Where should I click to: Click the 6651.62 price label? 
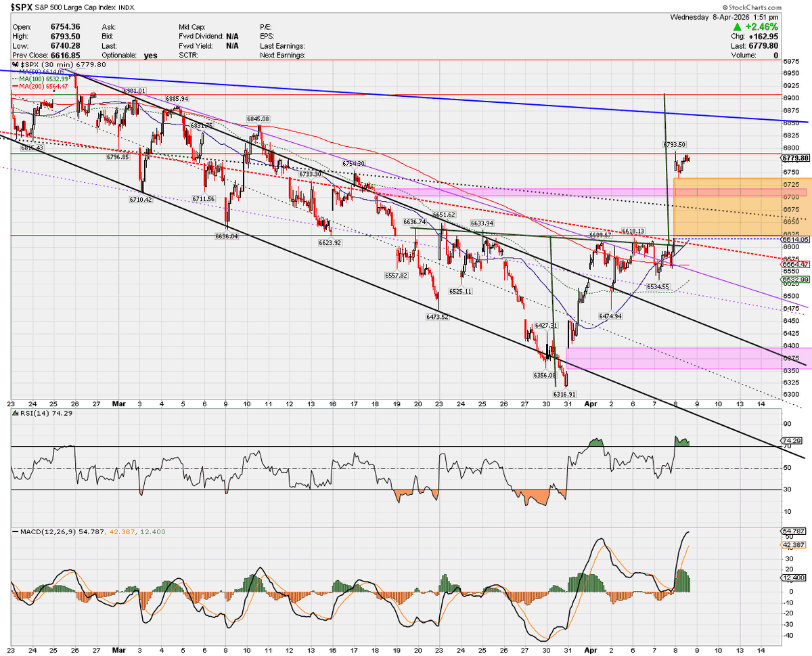click(443, 214)
